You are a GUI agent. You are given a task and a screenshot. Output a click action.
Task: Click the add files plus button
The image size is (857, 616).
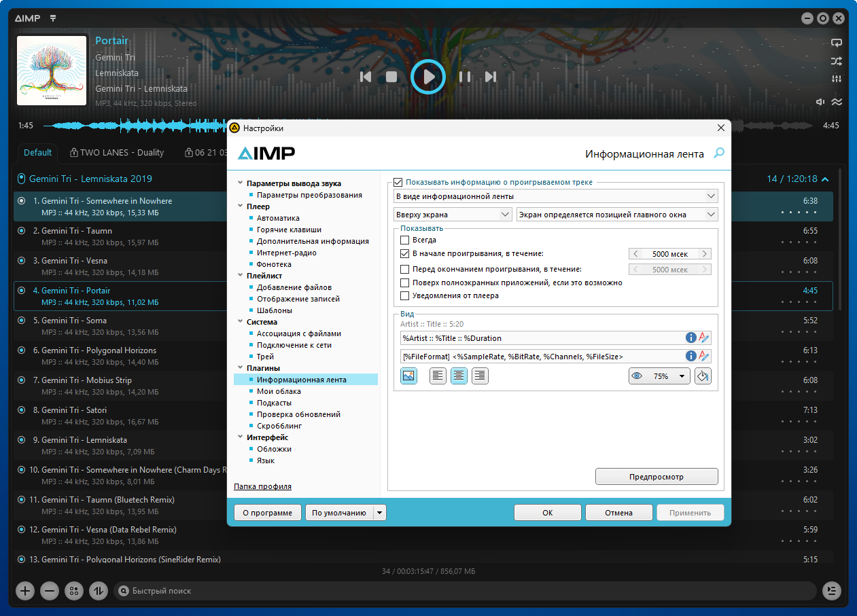pos(25,591)
